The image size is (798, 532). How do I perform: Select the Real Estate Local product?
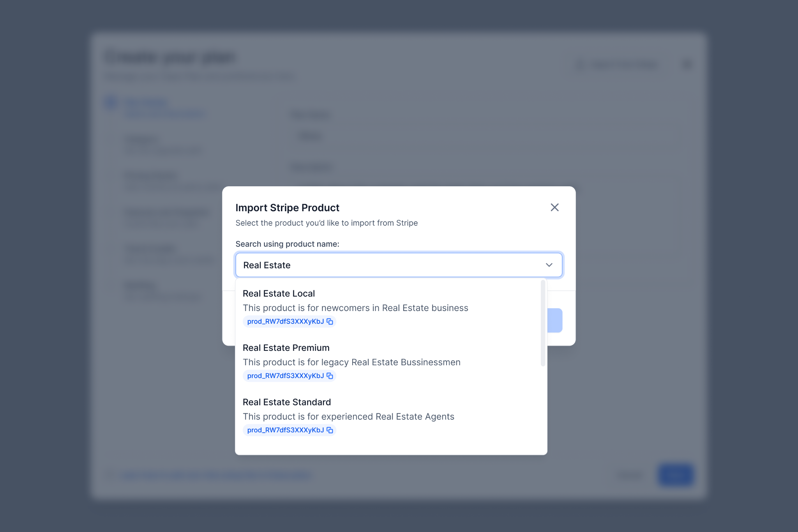coord(279,293)
